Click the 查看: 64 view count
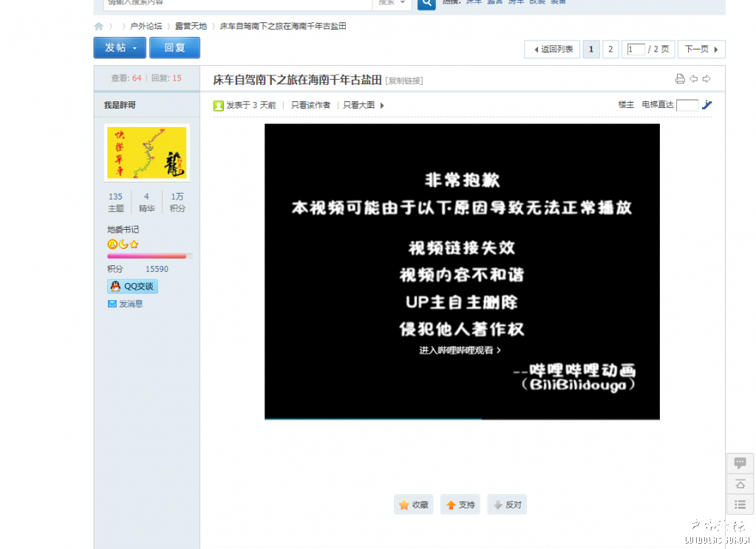 126,78
